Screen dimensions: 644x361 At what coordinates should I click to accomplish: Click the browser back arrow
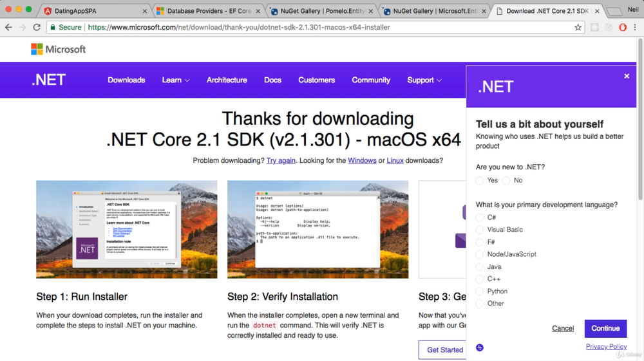pos(8,28)
